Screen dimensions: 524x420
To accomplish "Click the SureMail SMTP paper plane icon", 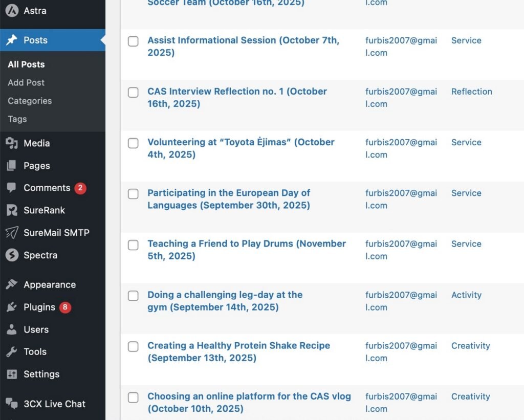I will tap(11, 233).
